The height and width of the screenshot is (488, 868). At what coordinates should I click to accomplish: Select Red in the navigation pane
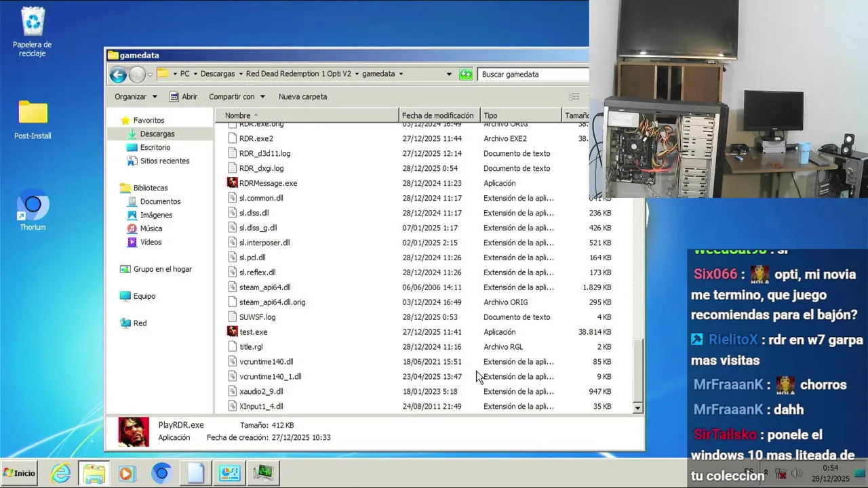pyautogui.click(x=140, y=323)
